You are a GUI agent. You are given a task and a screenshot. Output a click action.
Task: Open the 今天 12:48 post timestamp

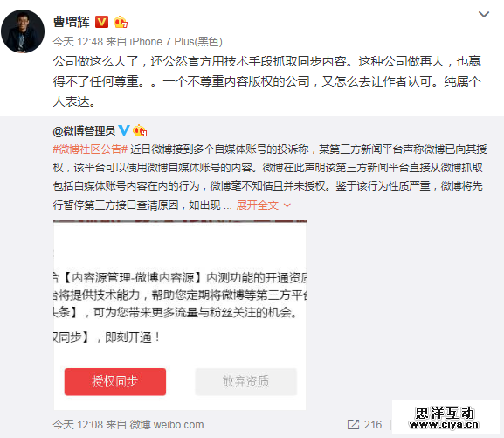[78, 41]
